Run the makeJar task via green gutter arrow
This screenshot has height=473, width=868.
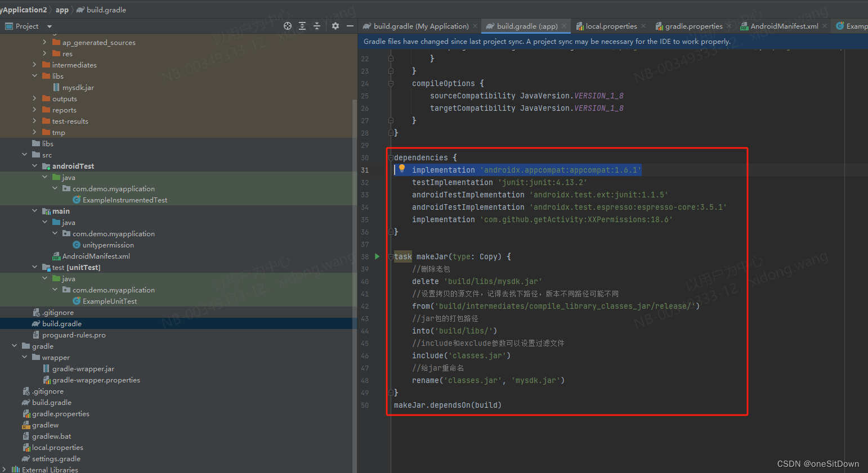pos(377,256)
